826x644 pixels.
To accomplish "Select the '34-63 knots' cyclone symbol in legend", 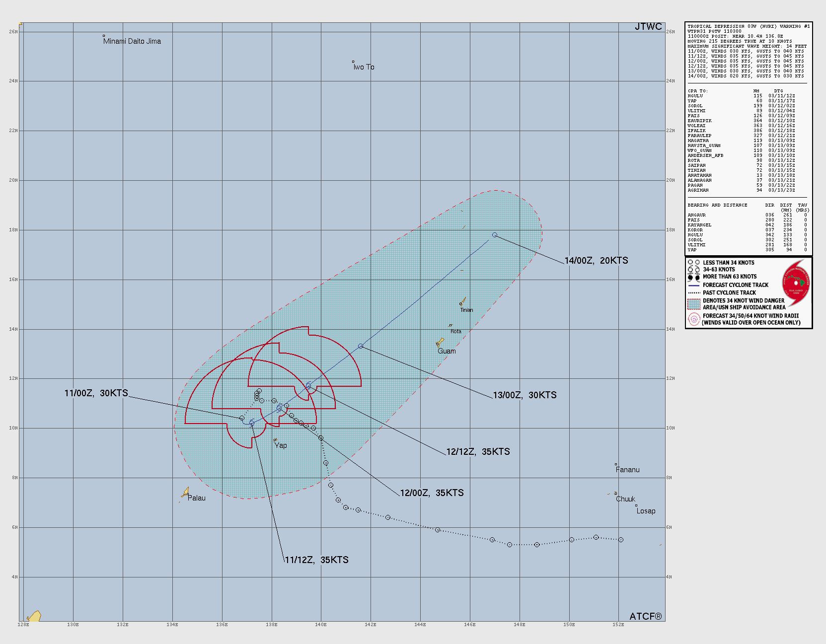I will [693, 270].
